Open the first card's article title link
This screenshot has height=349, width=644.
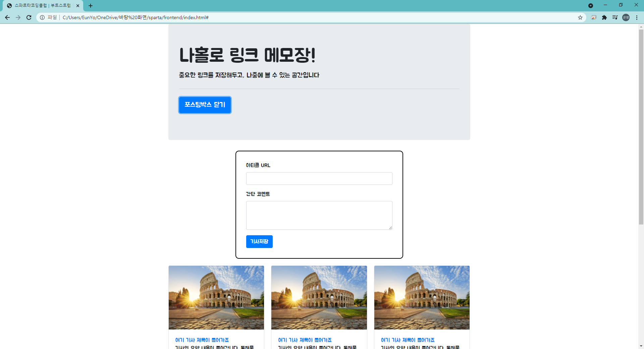[202, 340]
